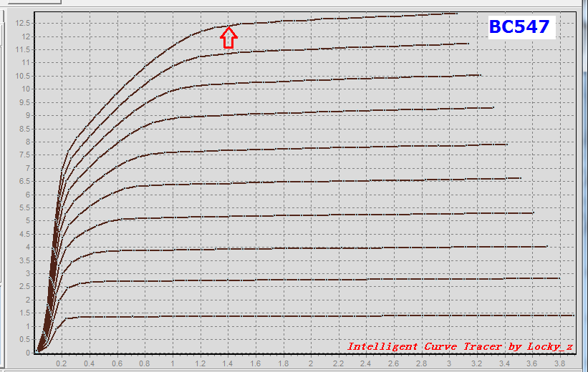
Task: Click the 11.5 vertical axis tick label
Action: pos(22,50)
